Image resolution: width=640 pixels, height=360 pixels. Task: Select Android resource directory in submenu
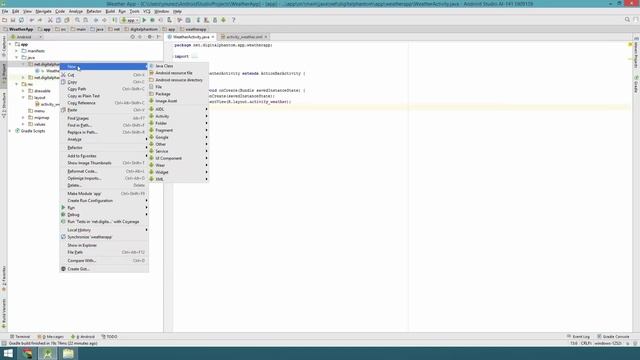tap(178, 80)
